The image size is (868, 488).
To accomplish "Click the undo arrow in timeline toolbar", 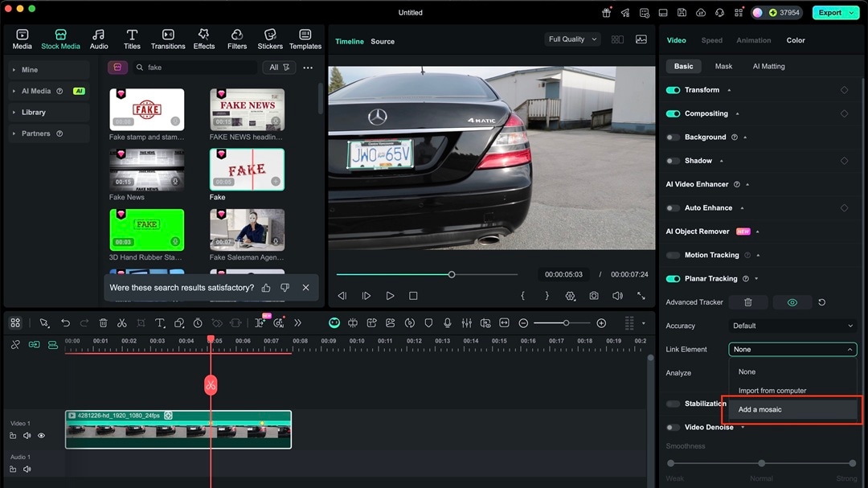I will pos(66,323).
